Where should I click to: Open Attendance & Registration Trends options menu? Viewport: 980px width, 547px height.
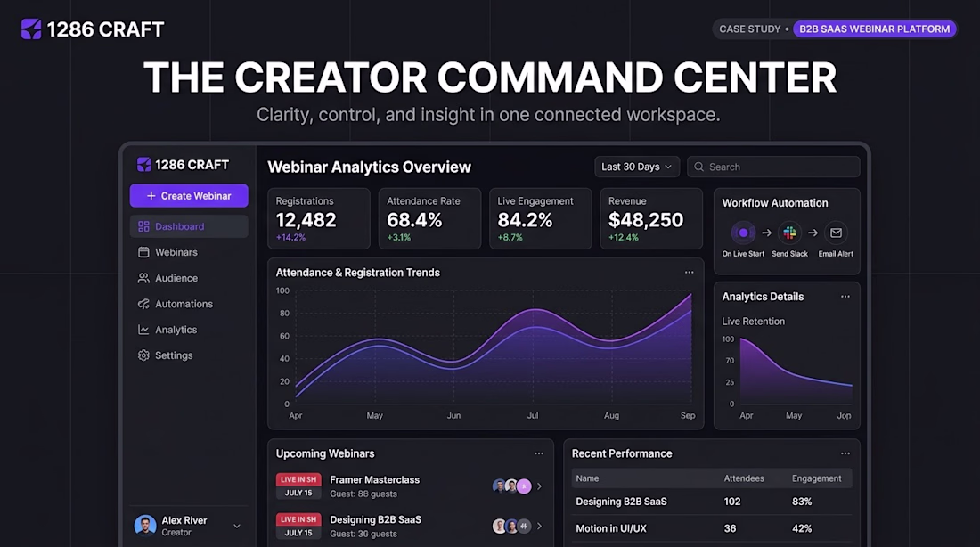[689, 272]
